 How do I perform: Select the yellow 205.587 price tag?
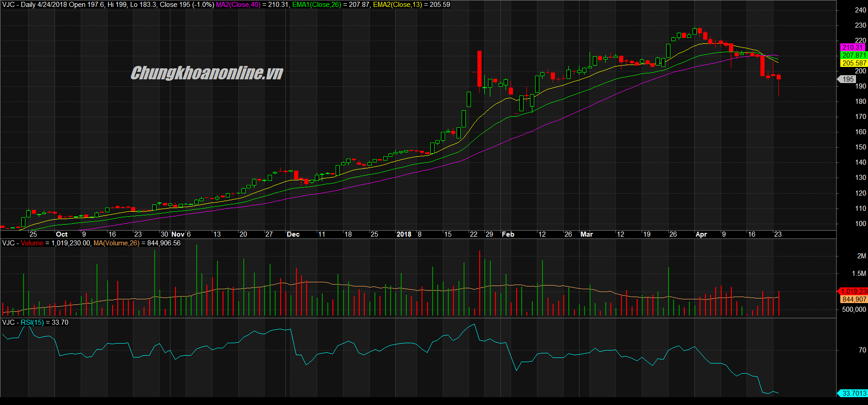tap(854, 63)
